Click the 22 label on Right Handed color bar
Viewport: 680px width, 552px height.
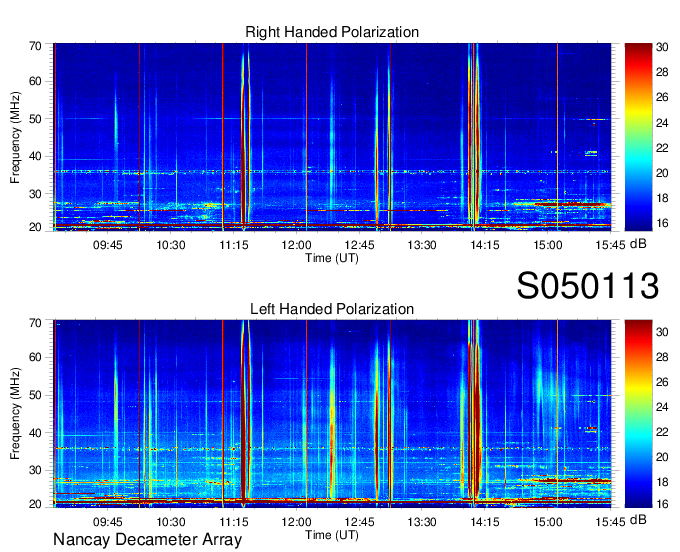pyautogui.click(x=662, y=148)
